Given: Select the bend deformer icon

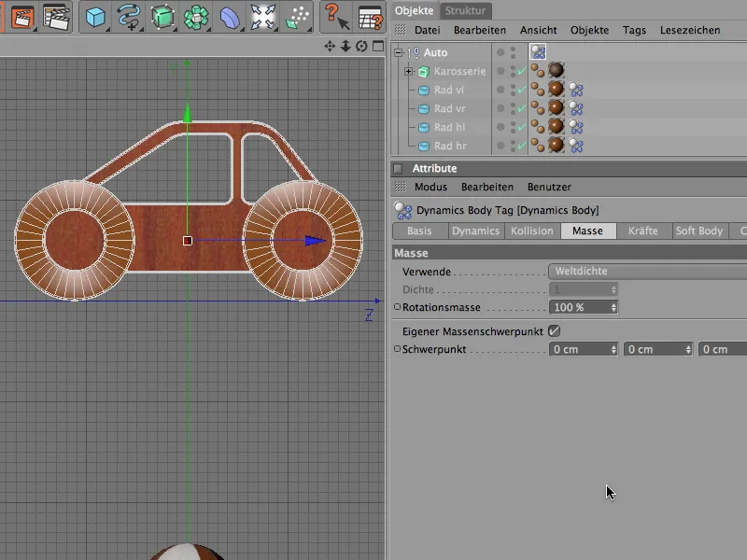Looking at the screenshot, I should point(229,16).
